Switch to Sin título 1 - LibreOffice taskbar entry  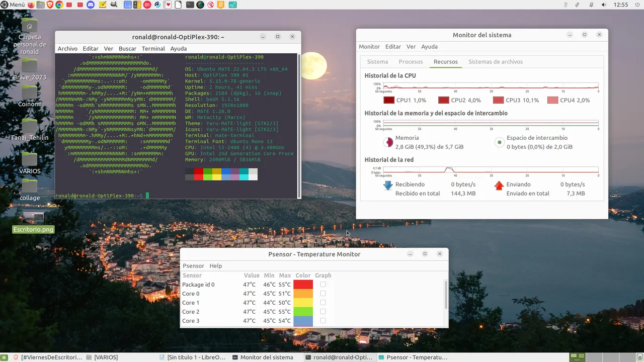193,357
